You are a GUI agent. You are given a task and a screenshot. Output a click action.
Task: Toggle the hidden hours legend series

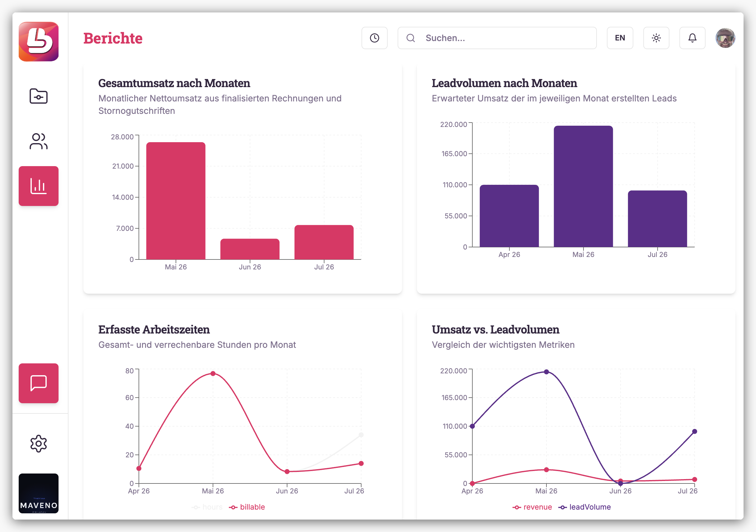[207, 507]
